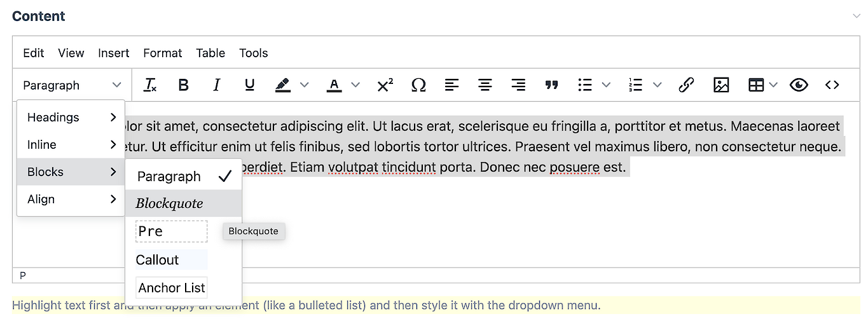Open the Paragraph format dropdown
The width and height of the screenshot is (868, 323).
[x=72, y=85]
